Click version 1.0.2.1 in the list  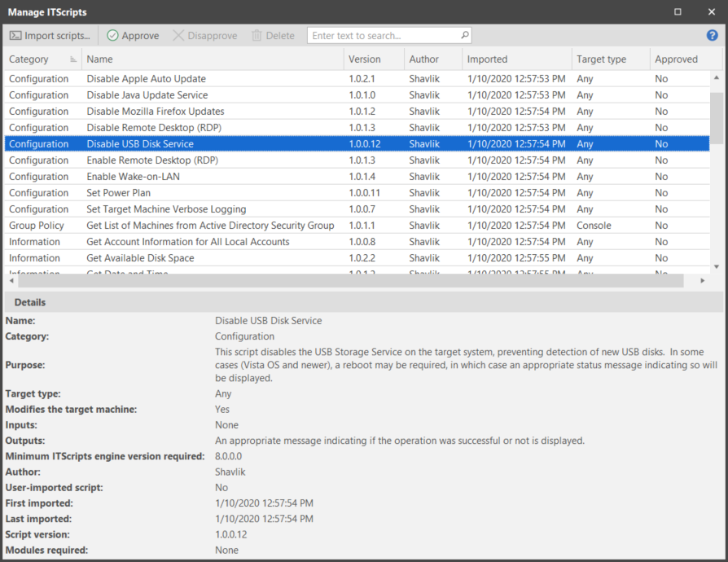[362, 78]
